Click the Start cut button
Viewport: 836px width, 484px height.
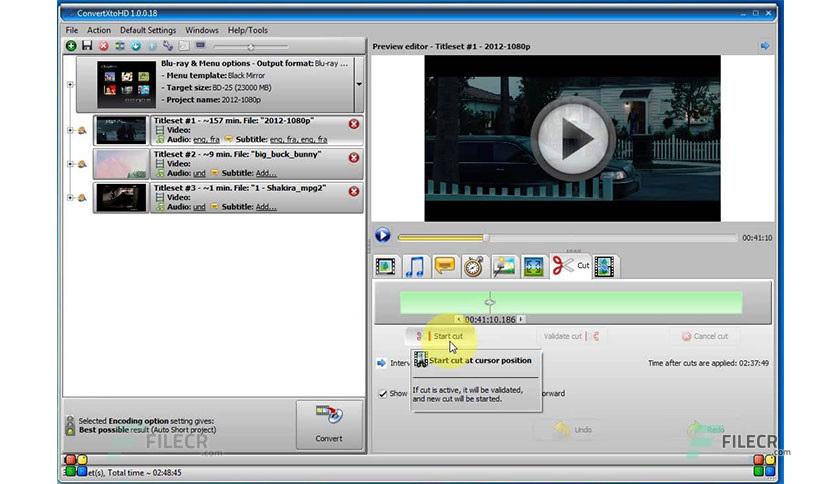(x=440, y=336)
